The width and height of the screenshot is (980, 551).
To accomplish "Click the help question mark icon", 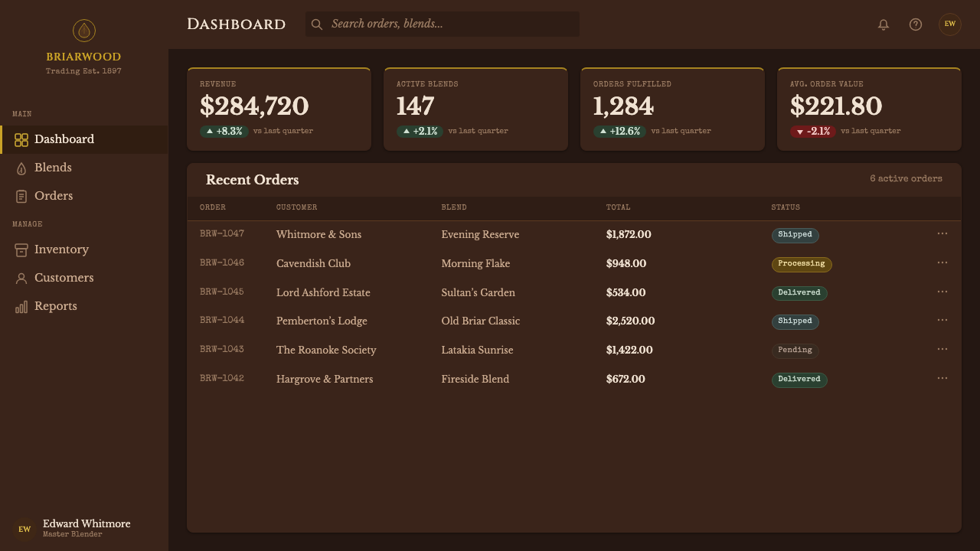I will [x=916, y=24].
